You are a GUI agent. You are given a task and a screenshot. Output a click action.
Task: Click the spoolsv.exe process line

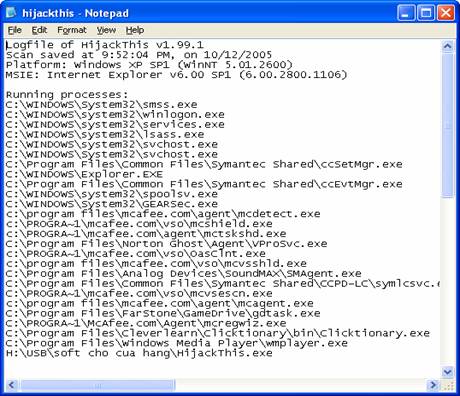click(112, 194)
